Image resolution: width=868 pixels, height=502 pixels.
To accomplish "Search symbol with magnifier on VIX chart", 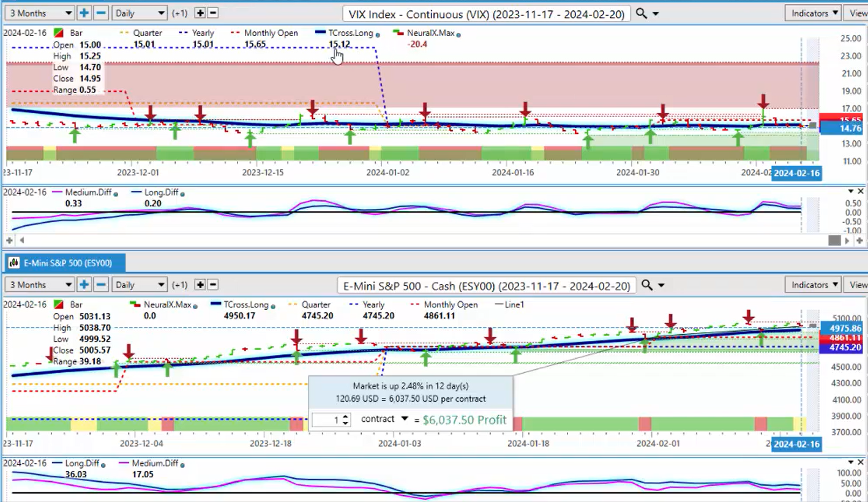I will pos(641,13).
